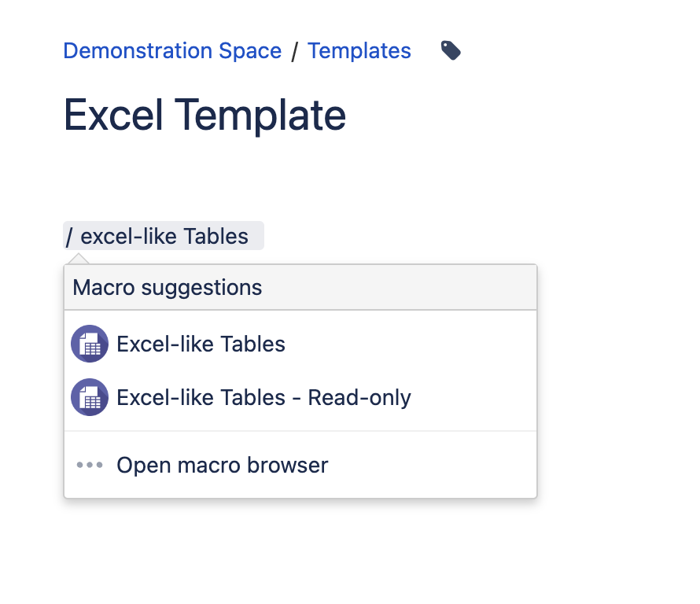Screen dimensions: 700x604
Task: Click the Excel-like Tables suggestion label text
Action: click(201, 344)
